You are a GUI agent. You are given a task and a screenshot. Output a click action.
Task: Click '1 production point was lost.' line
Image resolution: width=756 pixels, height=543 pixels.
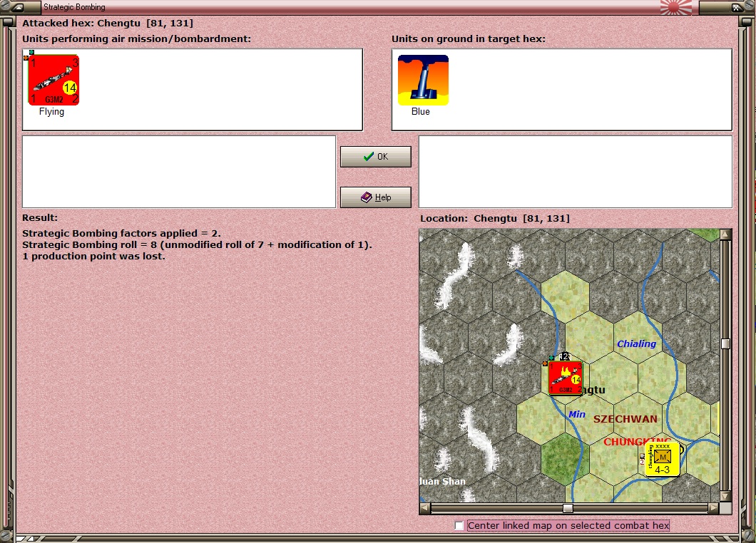click(93, 257)
